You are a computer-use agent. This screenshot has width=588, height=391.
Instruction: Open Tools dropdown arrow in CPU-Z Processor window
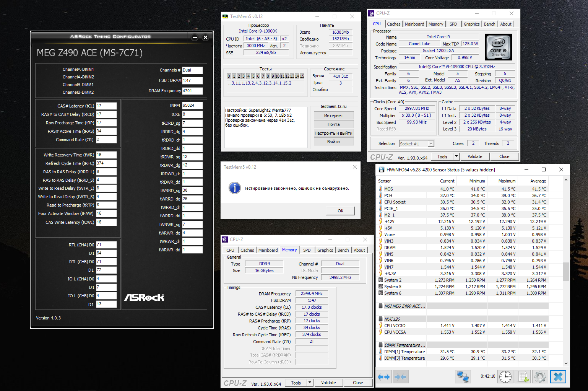[456, 156]
